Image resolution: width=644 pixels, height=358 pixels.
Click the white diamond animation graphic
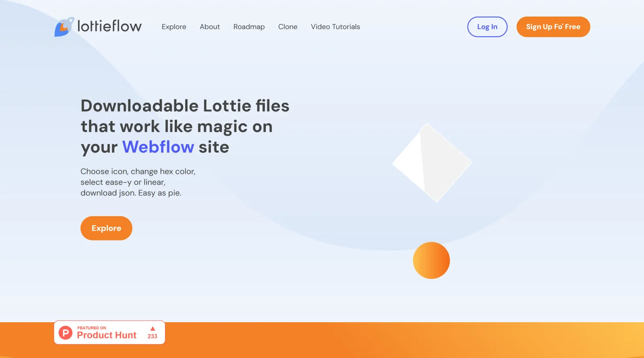pyautogui.click(x=432, y=163)
